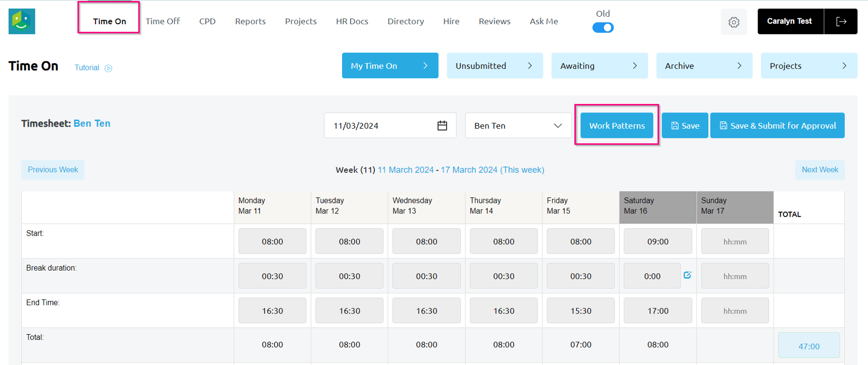Edit Saturday break duration via pencil icon

[687, 275]
